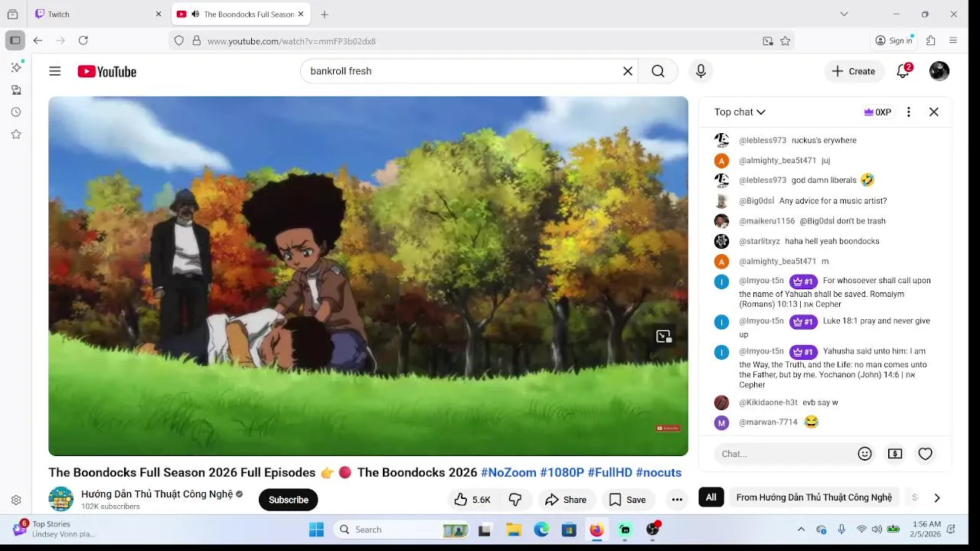Open the Super Chat dollar icon
The height and width of the screenshot is (551, 980).
coord(895,454)
